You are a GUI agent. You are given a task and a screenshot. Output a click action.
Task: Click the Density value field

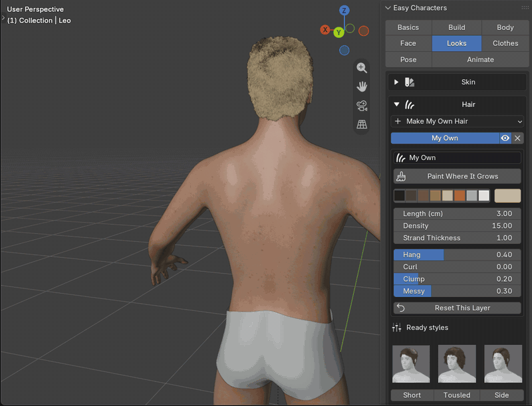coord(457,226)
